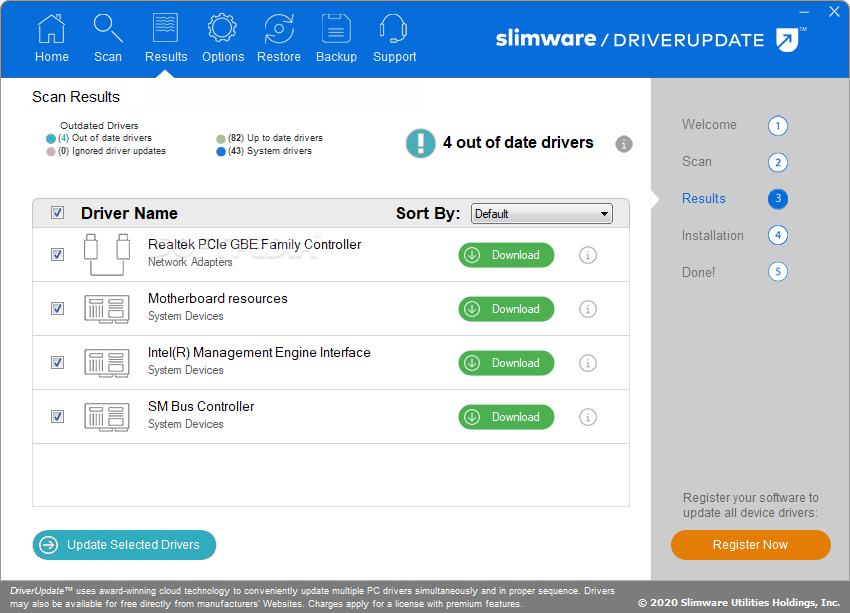Select the Results page icon
The image size is (850, 613).
tap(165, 28)
